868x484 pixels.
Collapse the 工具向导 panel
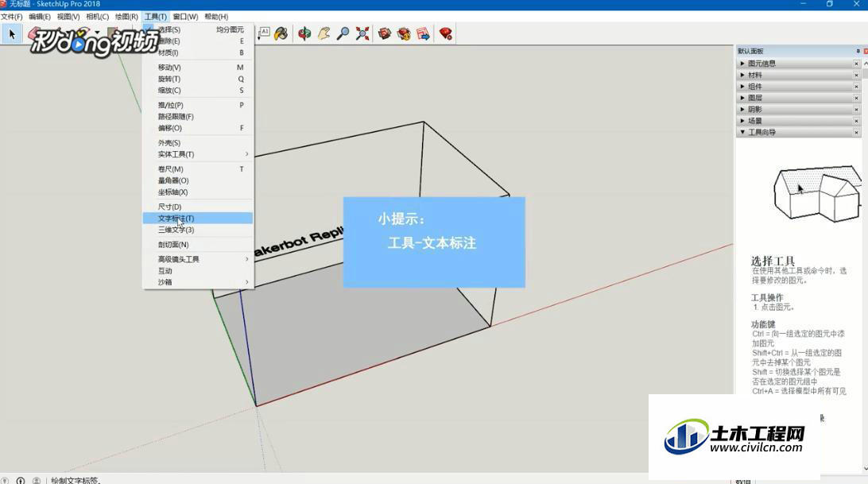[x=743, y=133]
